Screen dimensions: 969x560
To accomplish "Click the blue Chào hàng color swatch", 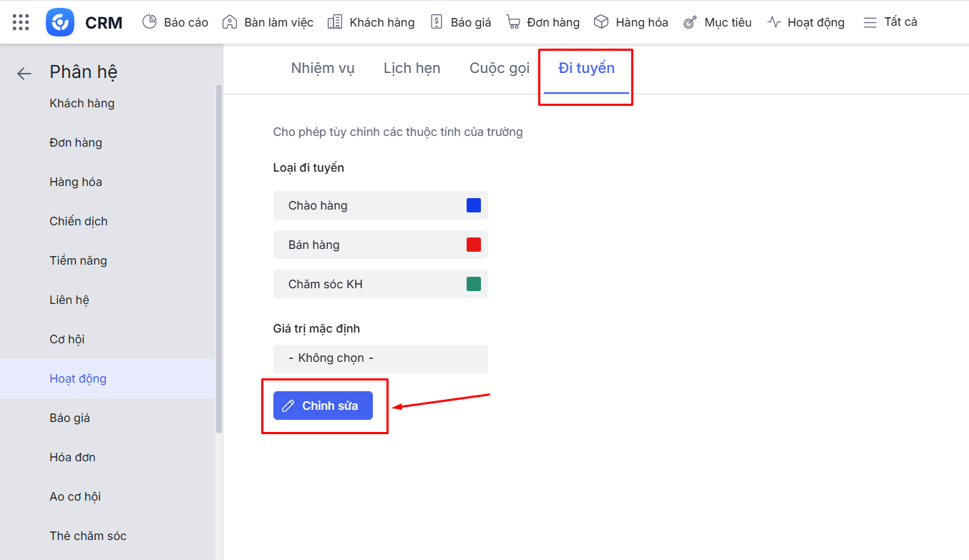I will click(473, 205).
